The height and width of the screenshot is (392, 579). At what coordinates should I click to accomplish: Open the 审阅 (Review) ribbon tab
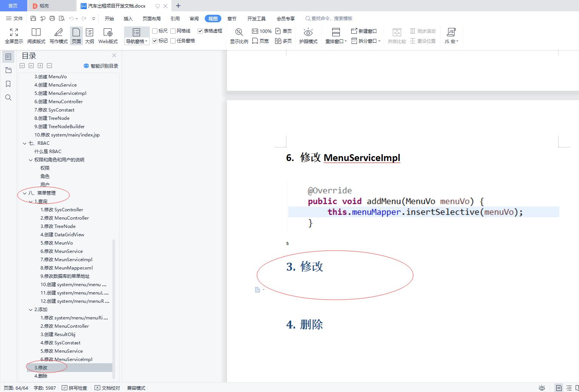[194, 19]
